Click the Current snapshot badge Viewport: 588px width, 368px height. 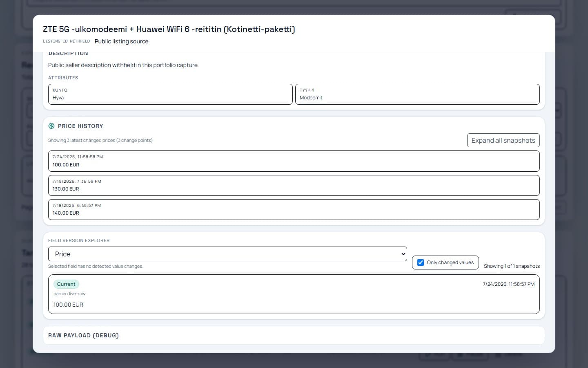(66, 284)
